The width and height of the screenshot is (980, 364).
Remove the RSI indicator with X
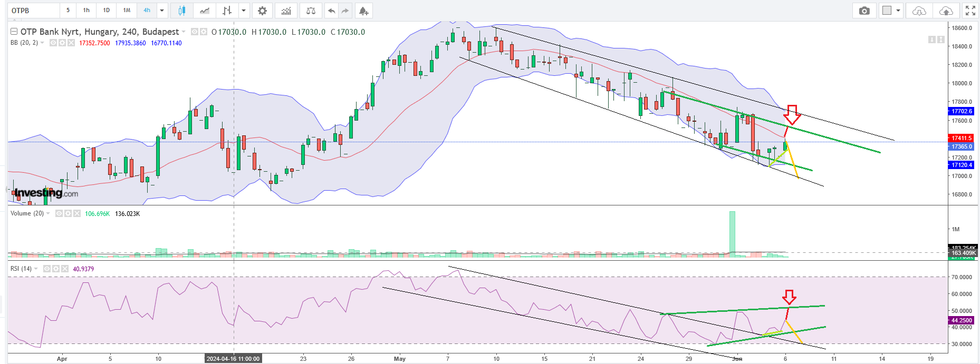[x=65, y=269]
